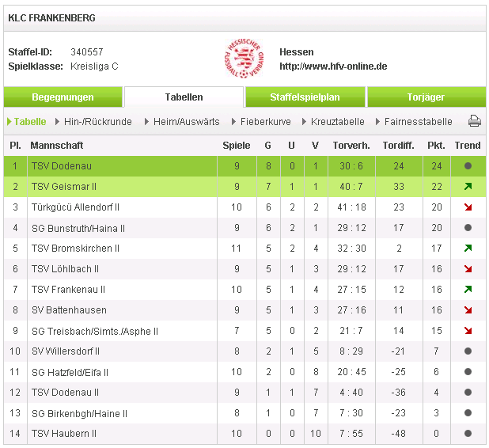The height and width of the screenshot is (448, 489).
Task: Click team name TSV Frankenau II
Action: click(68, 290)
